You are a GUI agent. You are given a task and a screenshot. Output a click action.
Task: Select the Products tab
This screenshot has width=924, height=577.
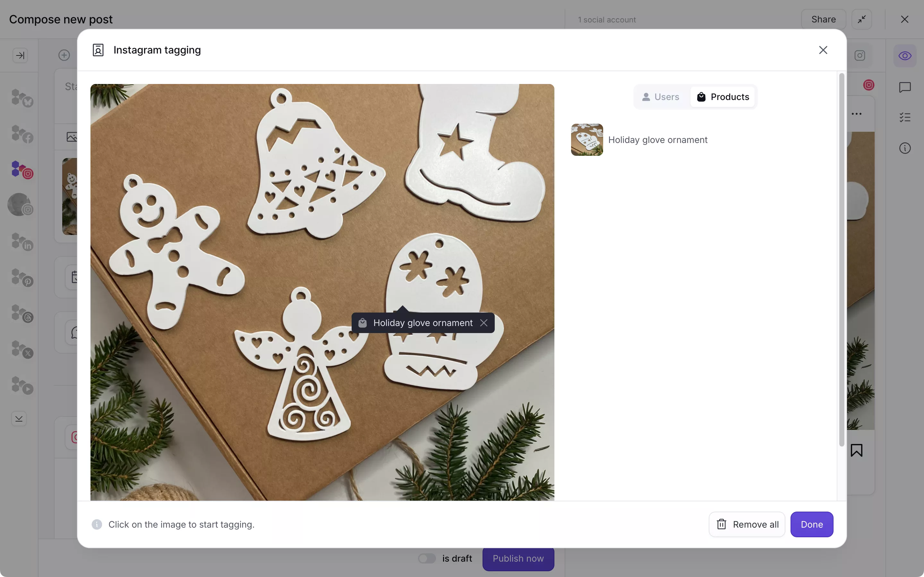tap(723, 97)
